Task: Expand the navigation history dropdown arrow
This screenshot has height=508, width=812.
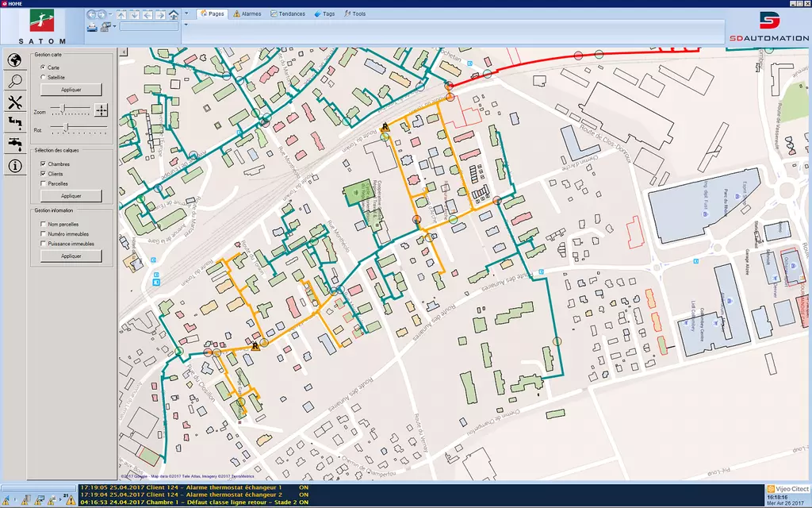Action: [x=110, y=14]
